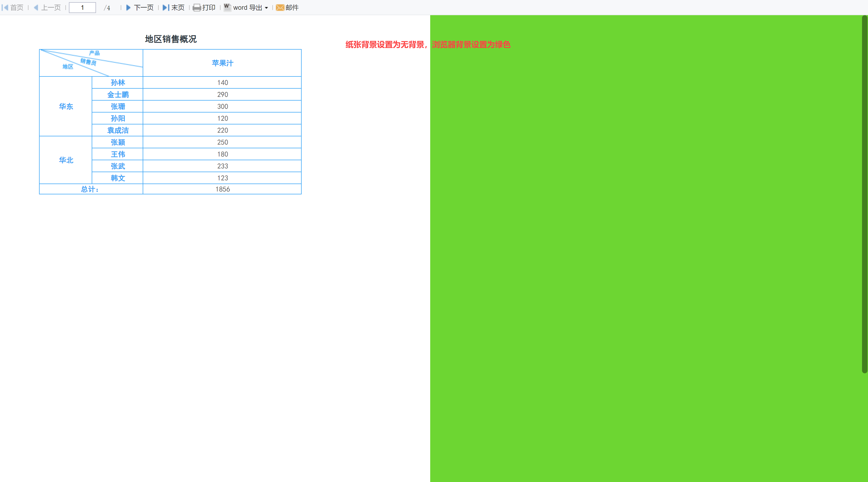
Task: Click the 下一页 button label
Action: (x=144, y=7)
